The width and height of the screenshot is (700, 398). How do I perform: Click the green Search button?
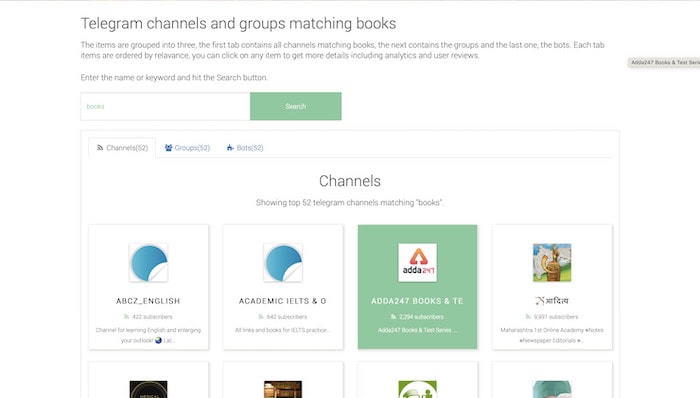(296, 106)
